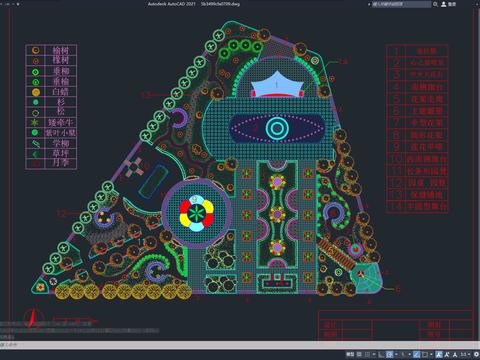
Task: Toggle annotation visibility icon in status bar
Action: click(x=439, y=354)
